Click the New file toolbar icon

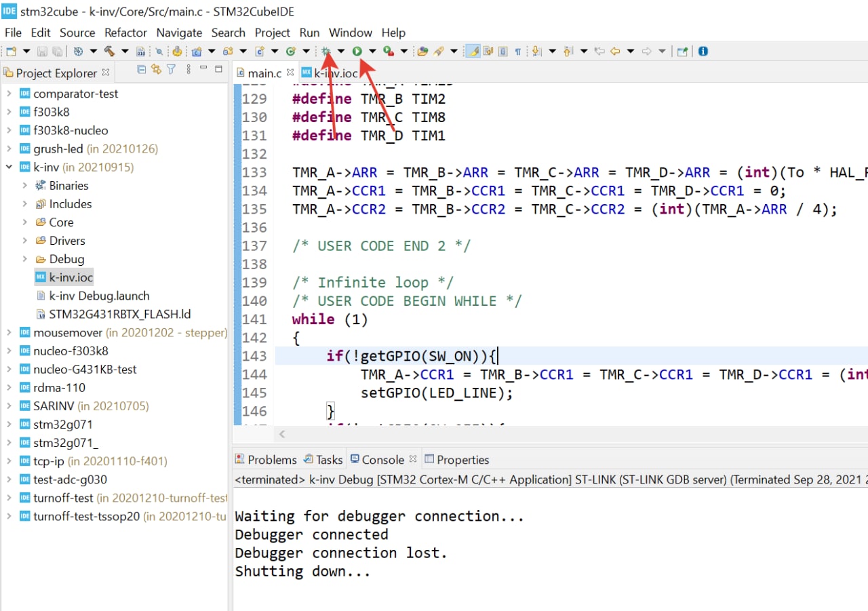click(11, 51)
